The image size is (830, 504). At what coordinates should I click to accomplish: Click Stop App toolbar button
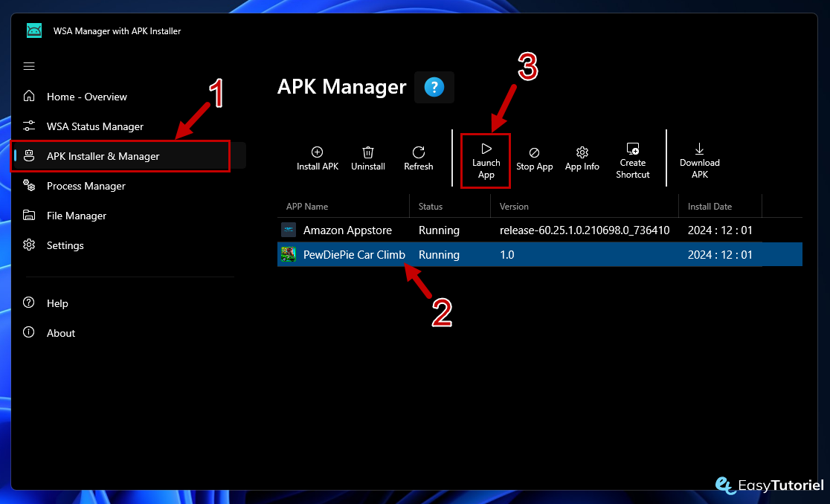click(x=534, y=158)
